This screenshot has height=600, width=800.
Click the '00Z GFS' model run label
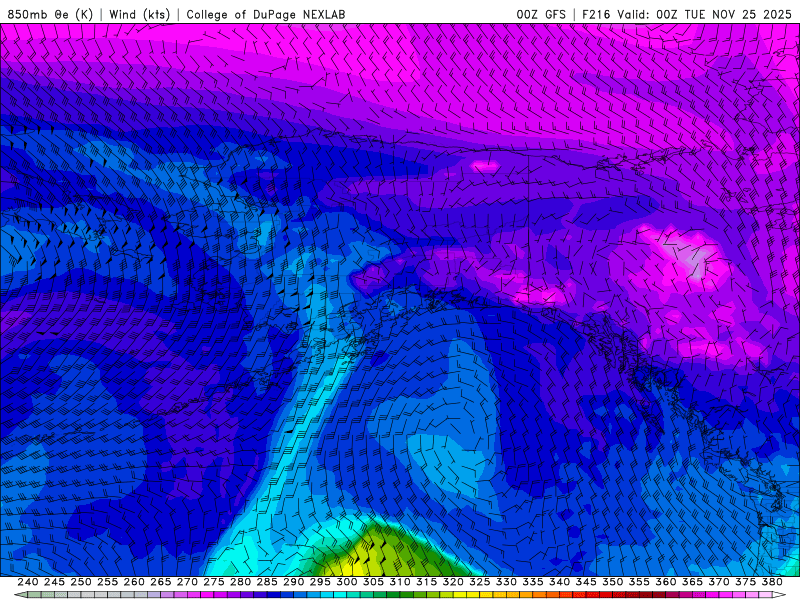click(541, 14)
